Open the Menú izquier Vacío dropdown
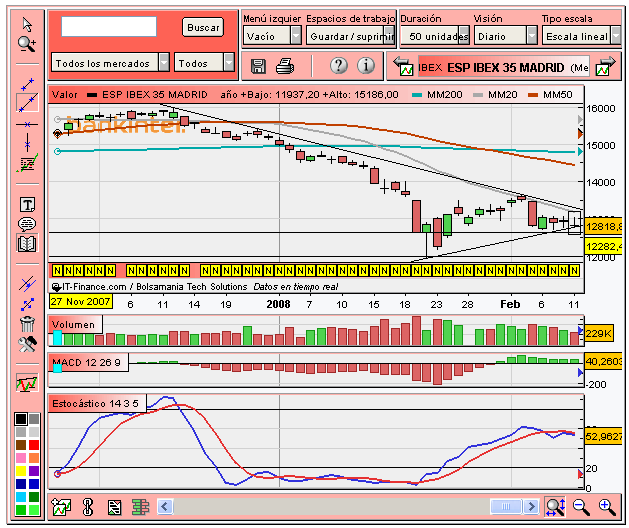The width and height of the screenshot is (629, 528). pyautogui.click(x=272, y=36)
